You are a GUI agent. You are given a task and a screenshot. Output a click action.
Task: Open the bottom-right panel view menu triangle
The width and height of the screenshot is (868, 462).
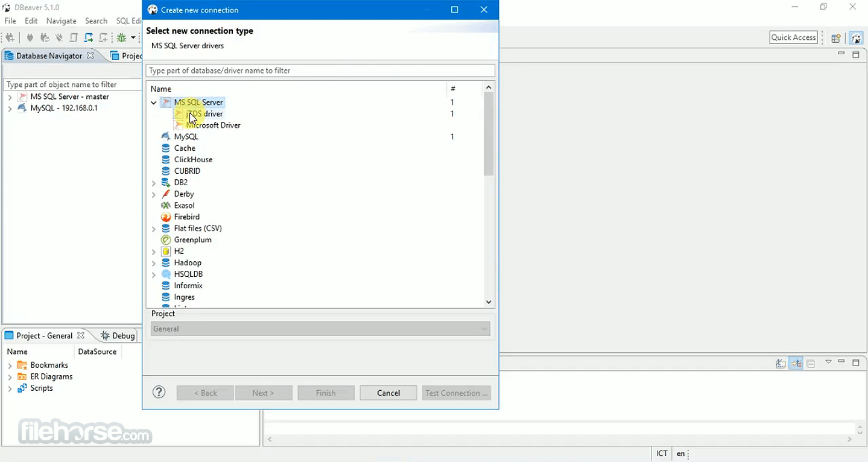(x=828, y=362)
